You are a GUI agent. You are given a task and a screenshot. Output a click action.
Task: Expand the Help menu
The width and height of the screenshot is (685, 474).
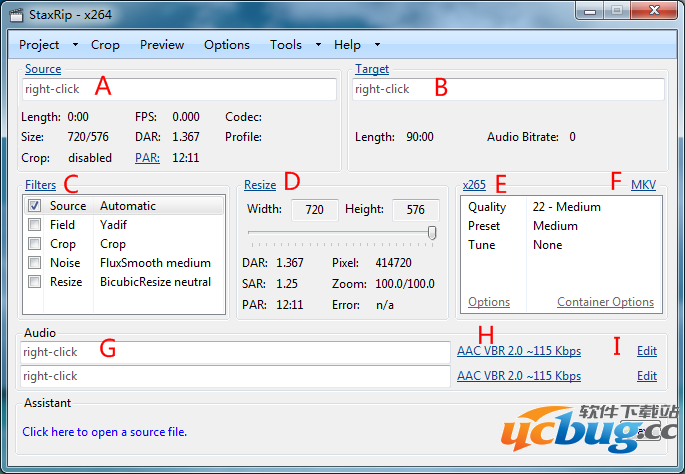[x=356, y=45]
